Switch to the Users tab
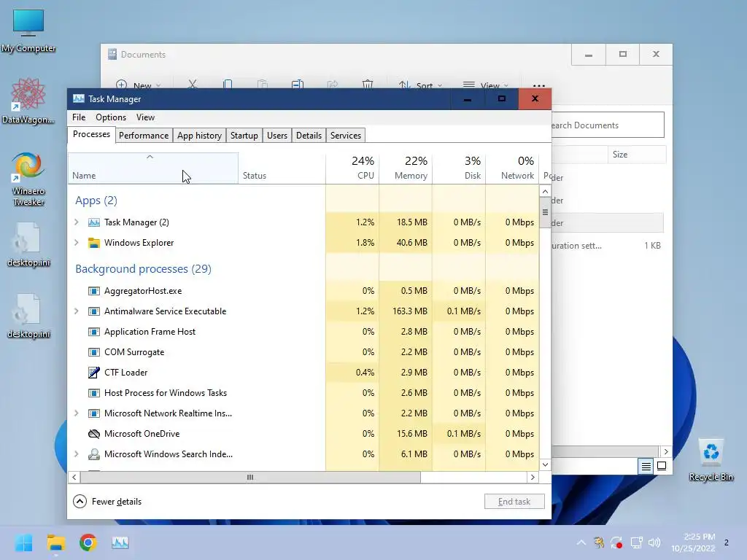Viewport: 747px width, 560px height. pos(276,135)
